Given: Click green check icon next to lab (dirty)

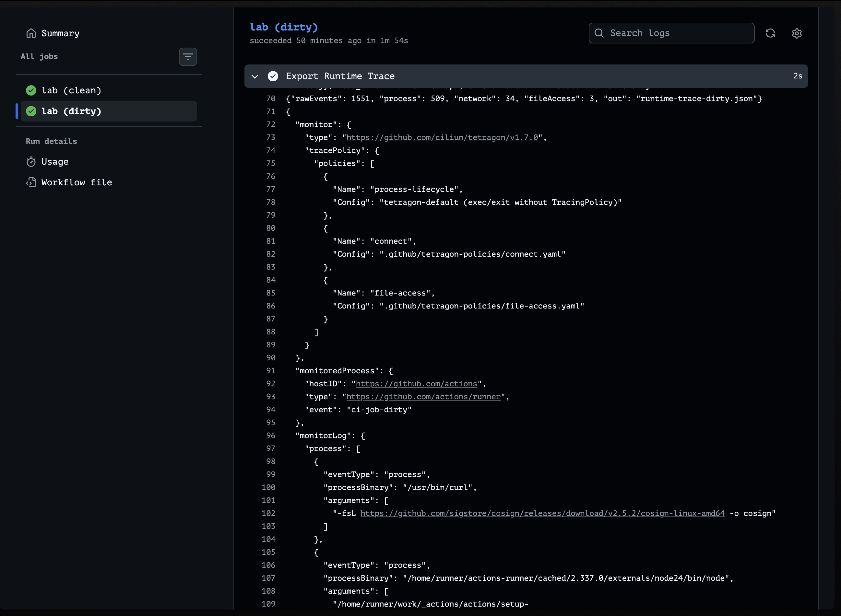Looking at the screenshot, I should pyautogui.click(x=31, y=111).
